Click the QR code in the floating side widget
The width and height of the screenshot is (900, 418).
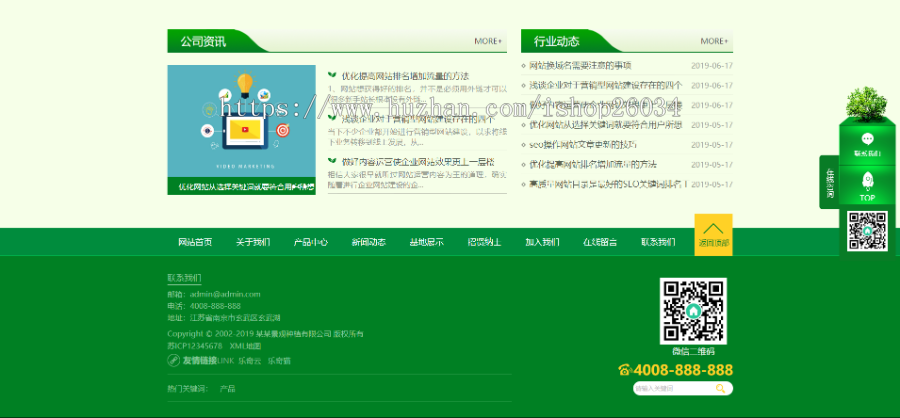(867, 231)
